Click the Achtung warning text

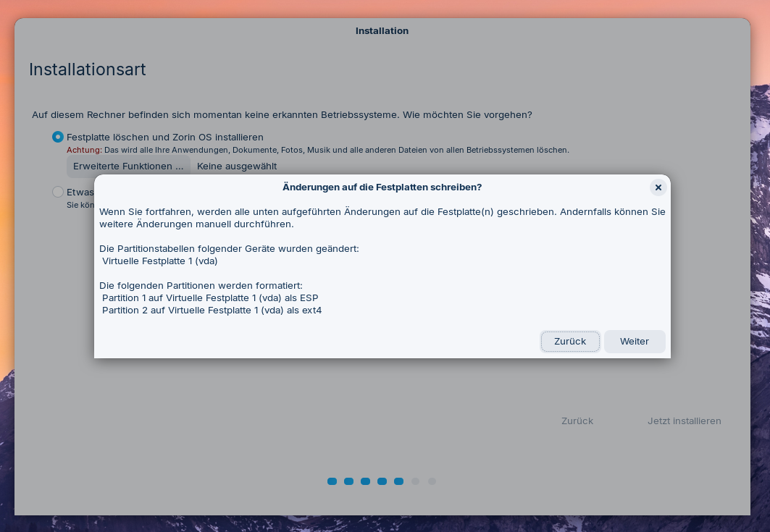(318, 150)
